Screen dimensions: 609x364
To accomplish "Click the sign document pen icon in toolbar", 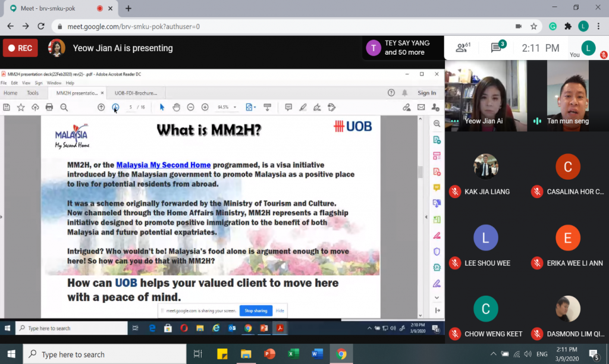I will pos(318,107).
